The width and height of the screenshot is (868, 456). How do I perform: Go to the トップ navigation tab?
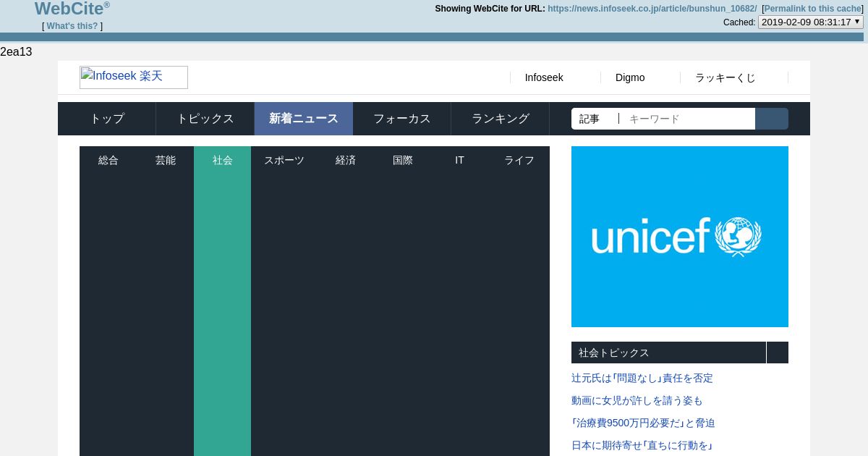point(107,119)
